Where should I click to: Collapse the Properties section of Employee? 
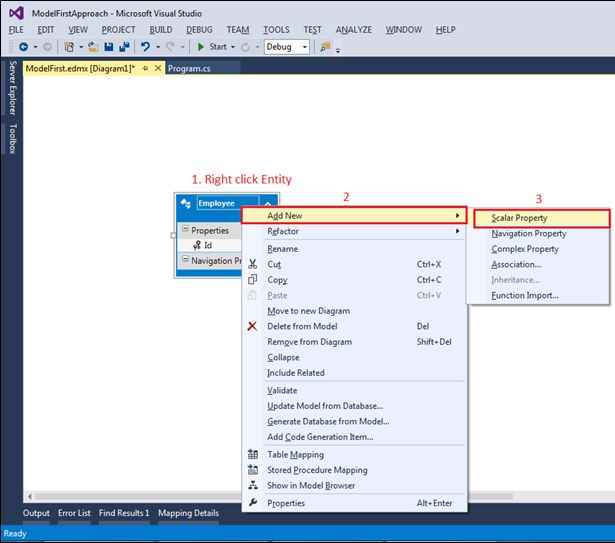[x=186, y=229]
